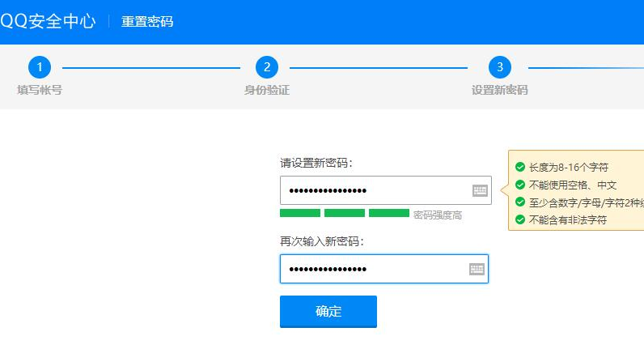The width and height of the screenshot is (644, 349).
Task: Click green check beside 至少含数字/字母/字符
Action: point(520,202)
